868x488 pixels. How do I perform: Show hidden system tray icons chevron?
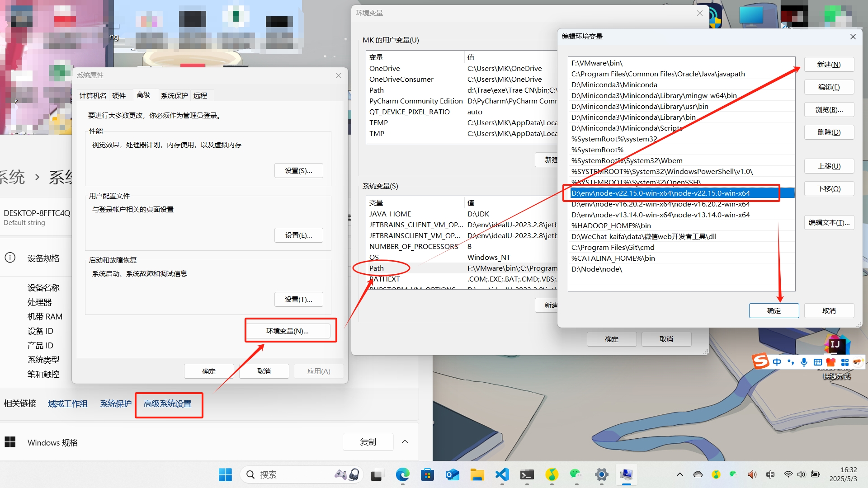[679, 474]
